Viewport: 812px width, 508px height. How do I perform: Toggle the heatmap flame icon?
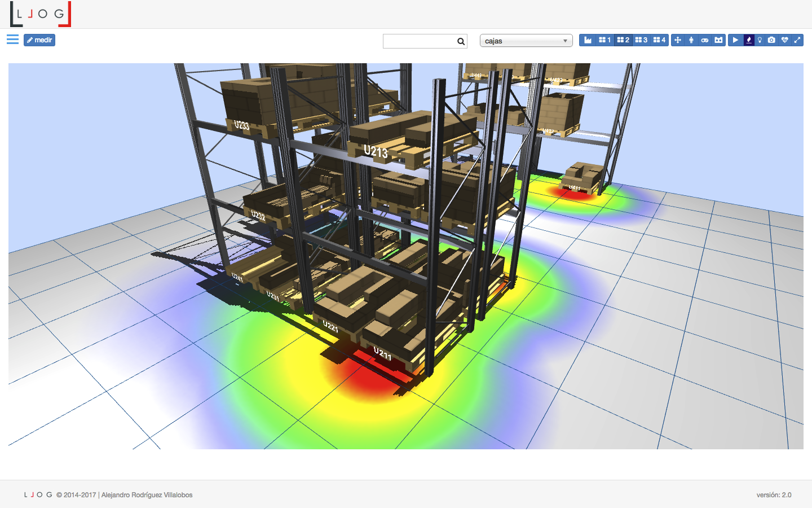[749, 40]
